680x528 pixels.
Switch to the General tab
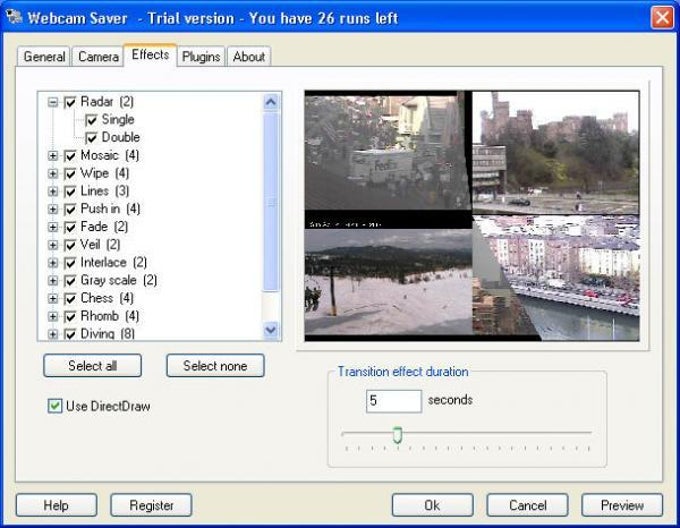[x=44, y=57]
